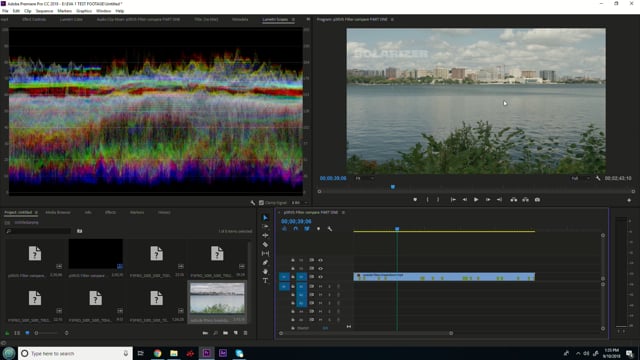Viewport: 640px width, 360px height.
Task: Select the Ripple Edit tool
Action: click(x=265, y=236)
